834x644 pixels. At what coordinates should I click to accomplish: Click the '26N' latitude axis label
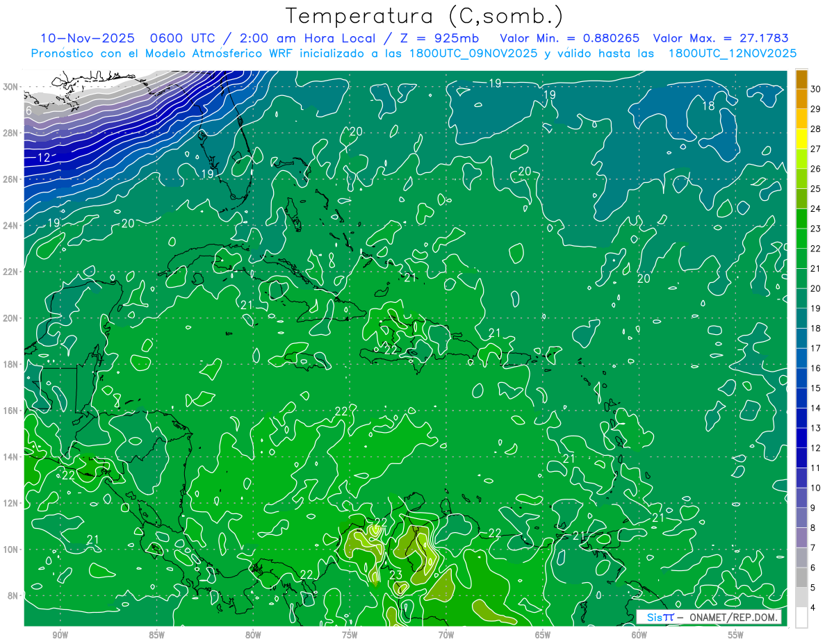coord(12,179)
